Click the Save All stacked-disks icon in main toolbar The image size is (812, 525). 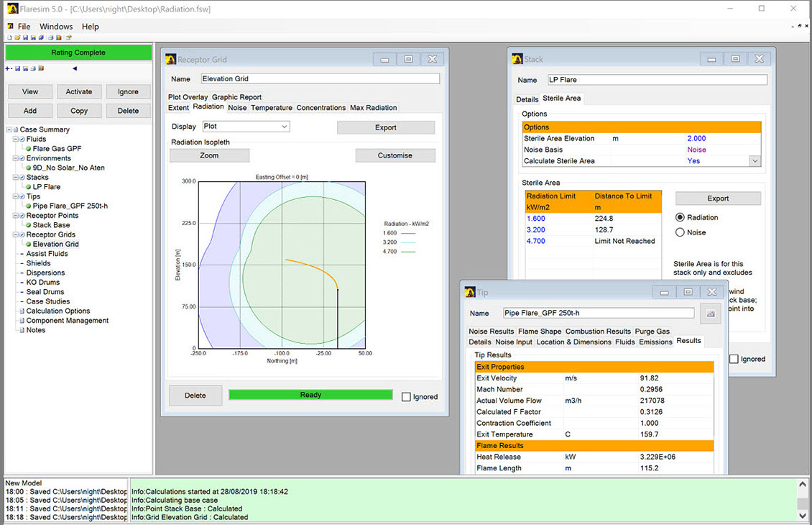click(42, 38)
